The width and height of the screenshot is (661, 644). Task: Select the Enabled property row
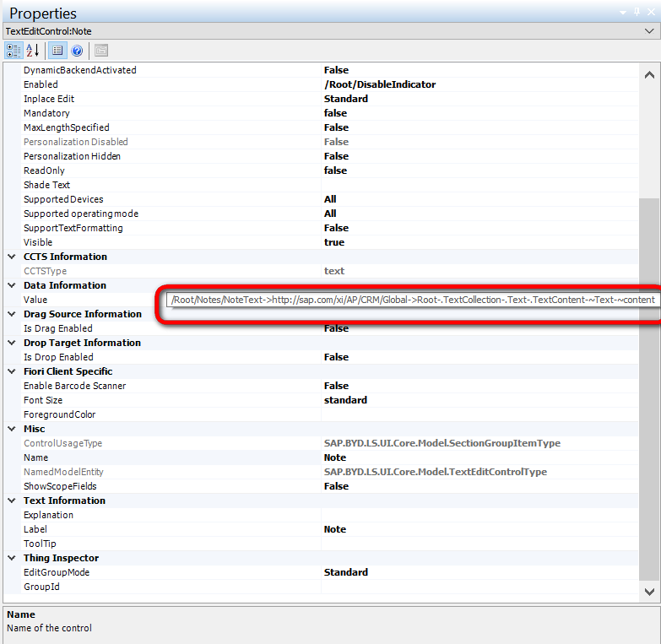coord(331,84)
